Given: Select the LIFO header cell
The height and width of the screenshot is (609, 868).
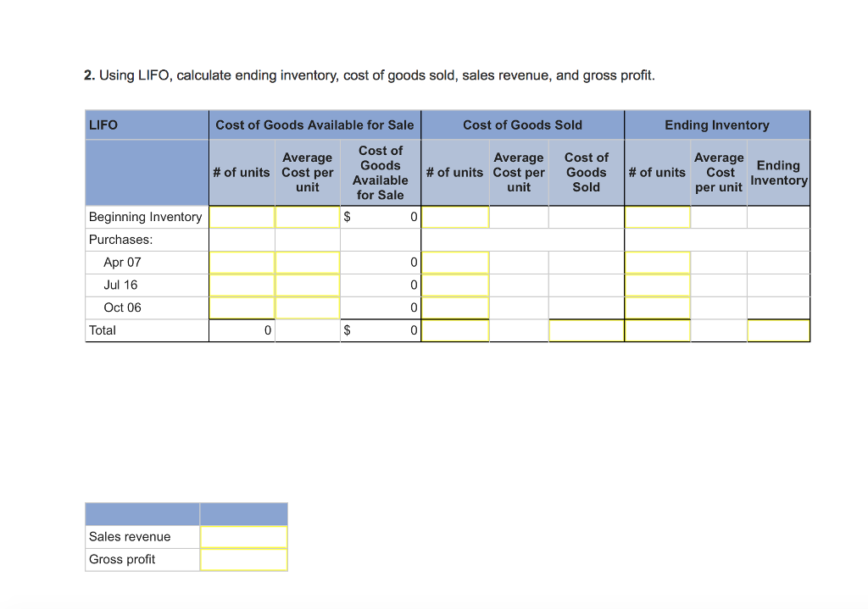Looking at the screenshot, I should coord(144,125).
